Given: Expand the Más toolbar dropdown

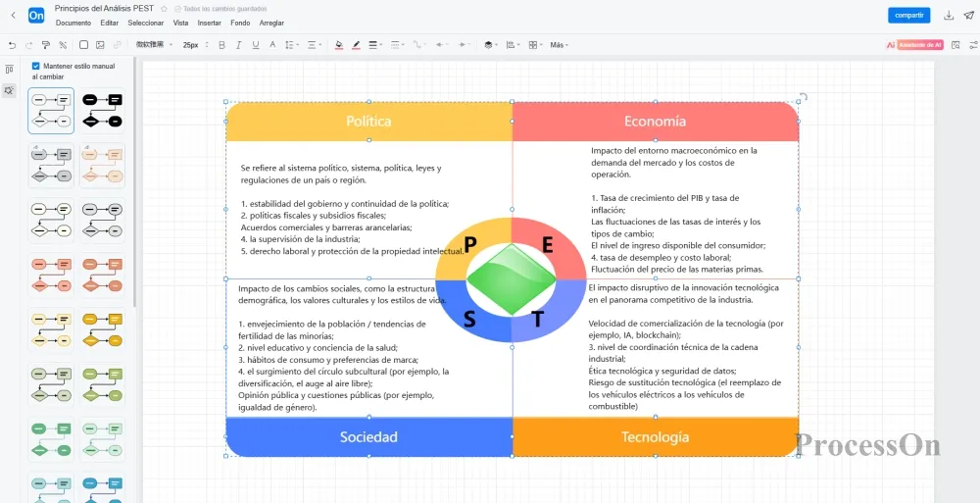Looking at the screenshot, I should click(559, 45).
